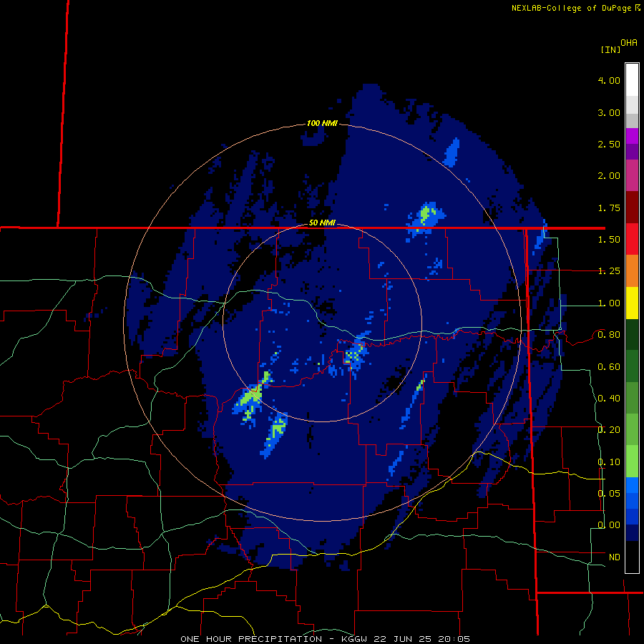Select the 2.50 legend value
644x644 pixels.
pos(609,144)
